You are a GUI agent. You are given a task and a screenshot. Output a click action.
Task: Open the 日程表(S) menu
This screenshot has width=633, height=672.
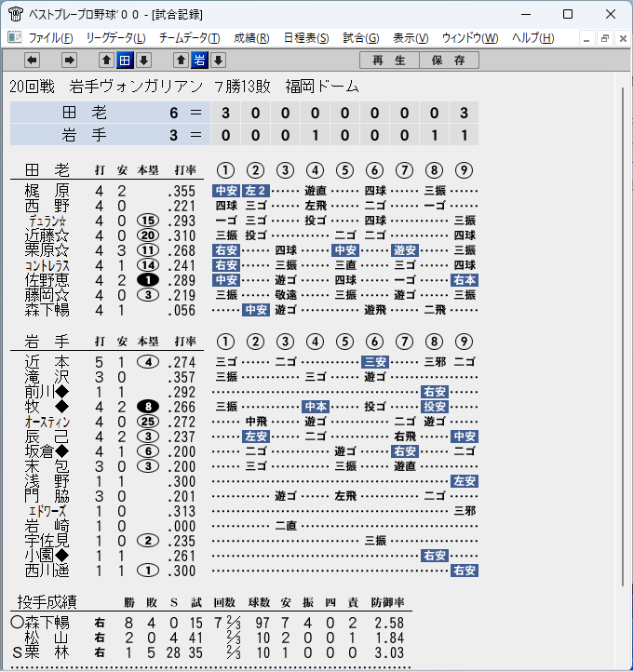point(306,38)
